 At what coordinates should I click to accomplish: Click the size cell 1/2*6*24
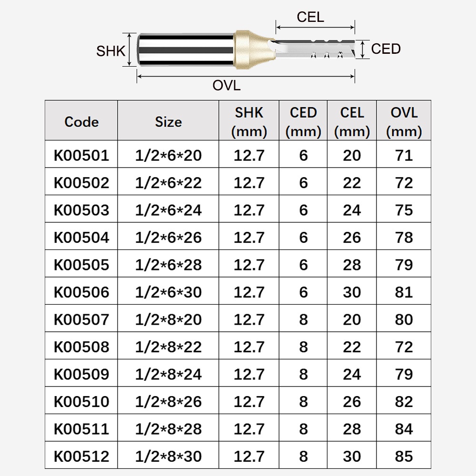[168, 210]
